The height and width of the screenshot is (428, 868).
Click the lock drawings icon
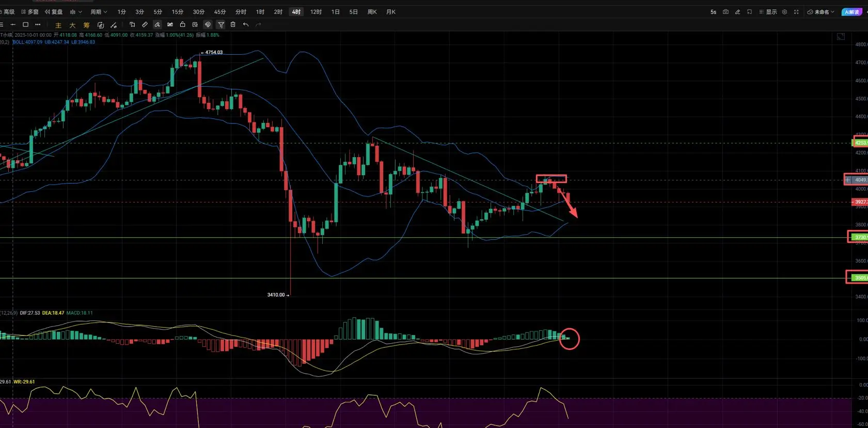pos(182,24)
